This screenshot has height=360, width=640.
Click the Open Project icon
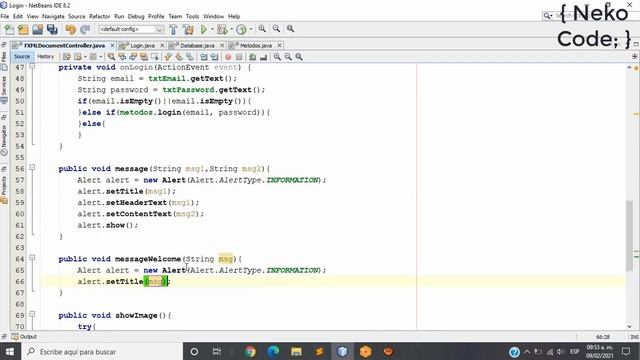38,29
